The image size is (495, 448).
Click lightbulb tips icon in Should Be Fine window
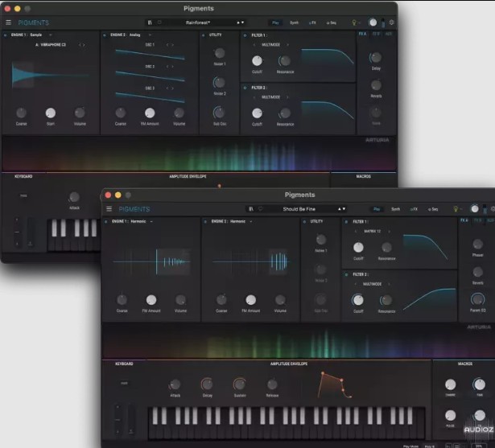click(x=456, y=209)
